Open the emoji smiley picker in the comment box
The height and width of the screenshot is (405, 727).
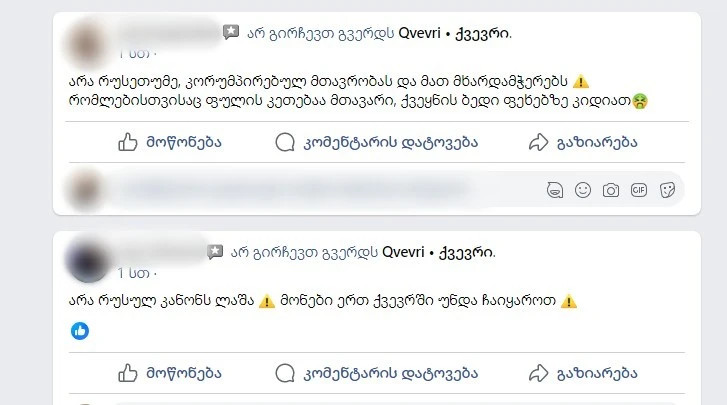[x=583, y=190]
